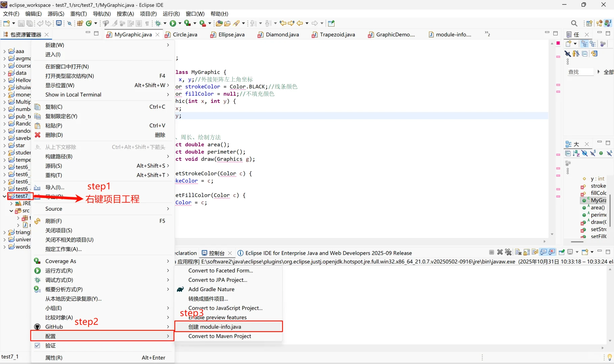Expand the src folder under test7
614x364 pixels.
click(x=11, y=211)
